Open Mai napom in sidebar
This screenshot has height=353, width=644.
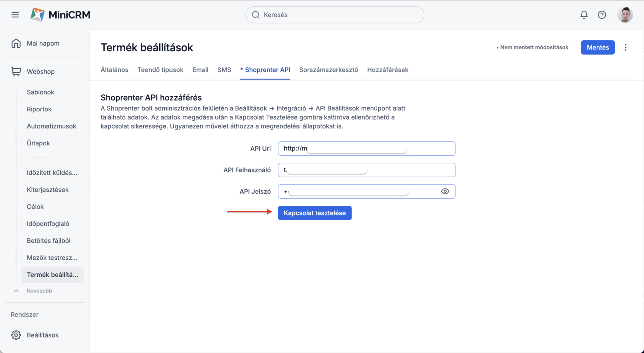click(43, 43)
